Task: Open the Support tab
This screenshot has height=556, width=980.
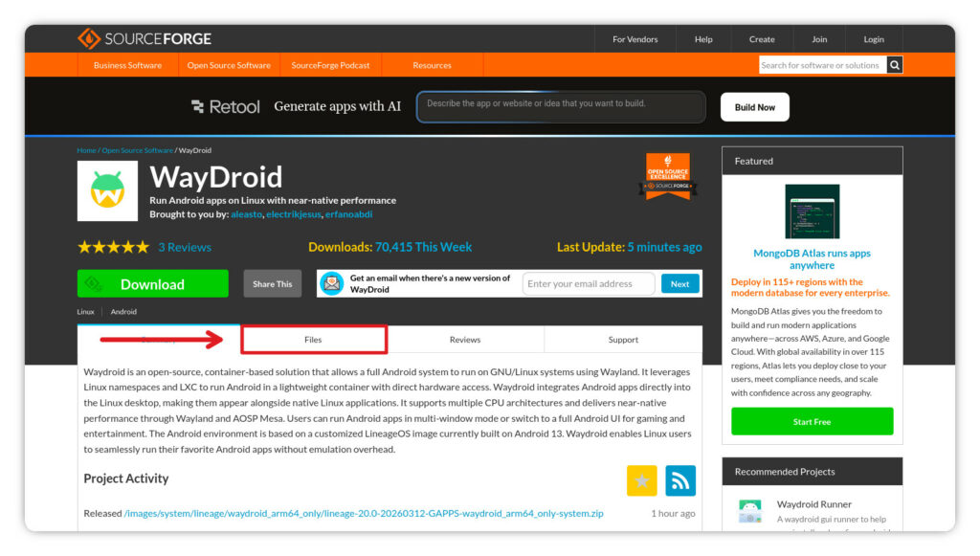Action: coord(623,340)
